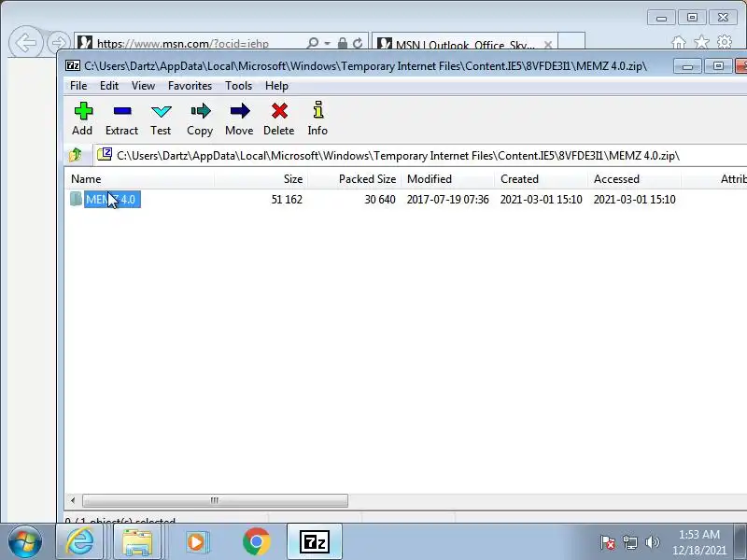
Task: Click the packed size value 30 640
Action: [x=380, y=200]
